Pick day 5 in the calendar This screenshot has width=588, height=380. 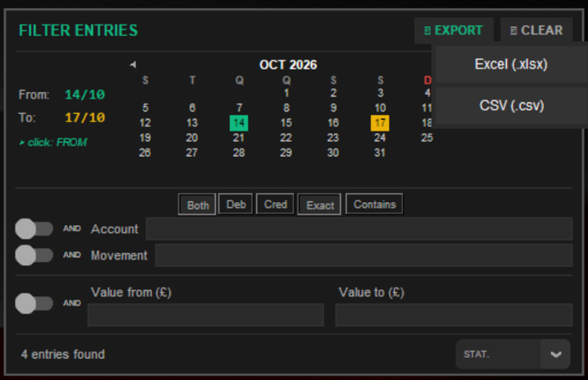coord(145,108)
